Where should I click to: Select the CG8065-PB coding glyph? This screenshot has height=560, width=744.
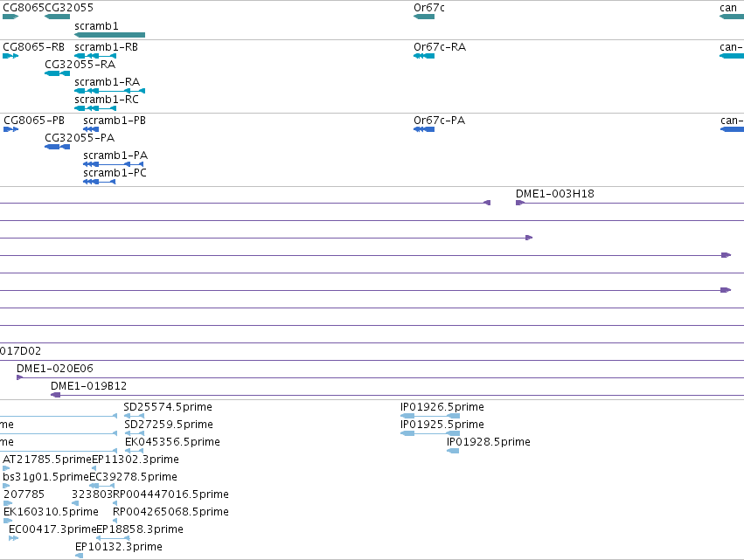click(10, 129)
